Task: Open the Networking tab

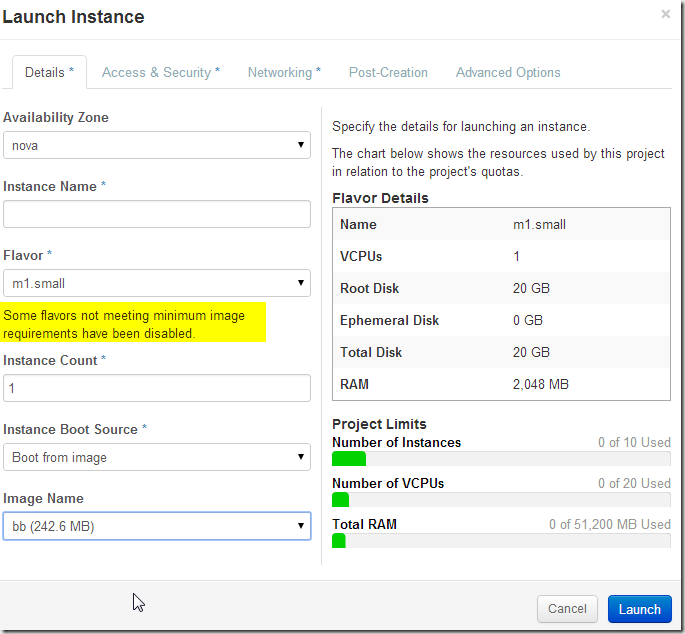Action: click(x=284, y=72)
